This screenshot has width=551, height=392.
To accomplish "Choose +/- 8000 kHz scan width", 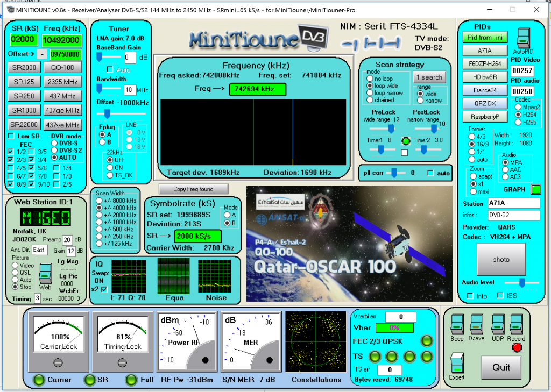I will 99,200.
